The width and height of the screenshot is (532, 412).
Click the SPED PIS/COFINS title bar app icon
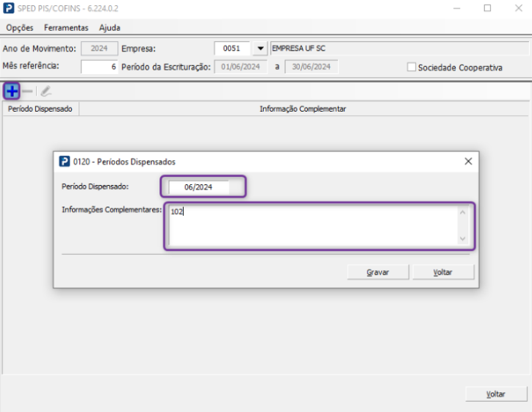[x=9, y=8]
